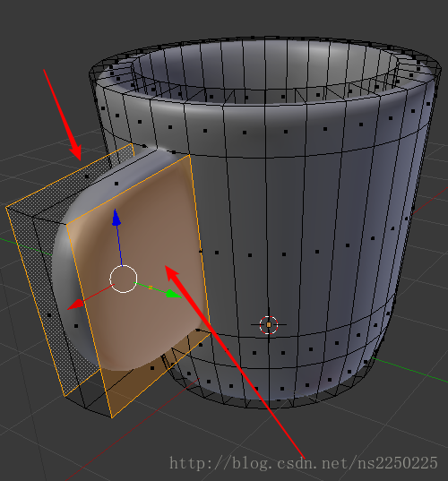Click the mid-edge vertex on the orange face's right edge
The height and width of the screenshot is (481, 448).
pos(201,251)
